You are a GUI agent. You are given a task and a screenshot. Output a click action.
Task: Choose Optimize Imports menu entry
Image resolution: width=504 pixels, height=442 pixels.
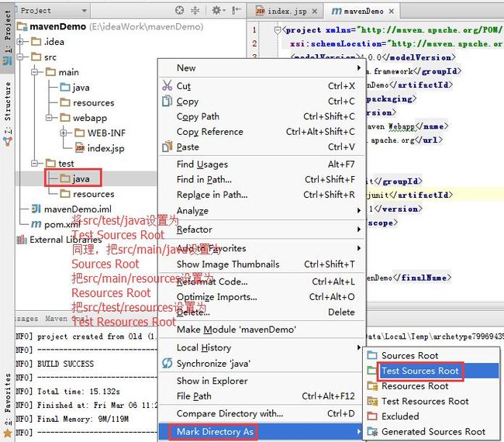(262, 297)
